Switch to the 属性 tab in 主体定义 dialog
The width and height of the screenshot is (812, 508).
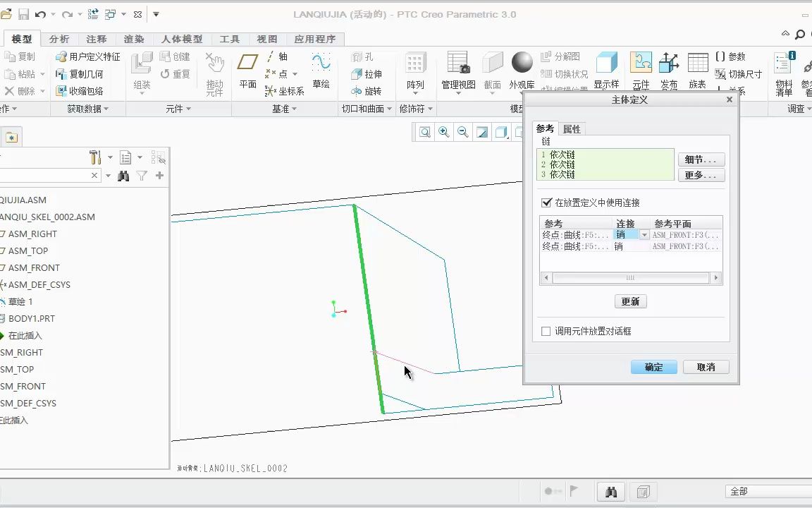(572, 128)
